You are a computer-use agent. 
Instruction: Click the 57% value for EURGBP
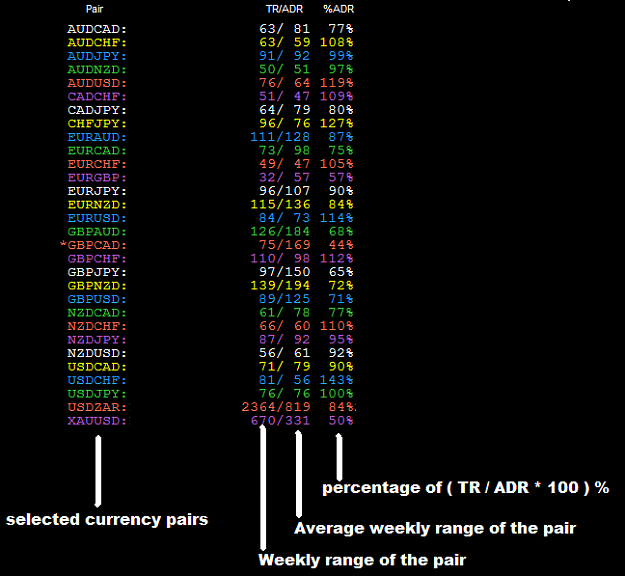(x=341, y=177)
